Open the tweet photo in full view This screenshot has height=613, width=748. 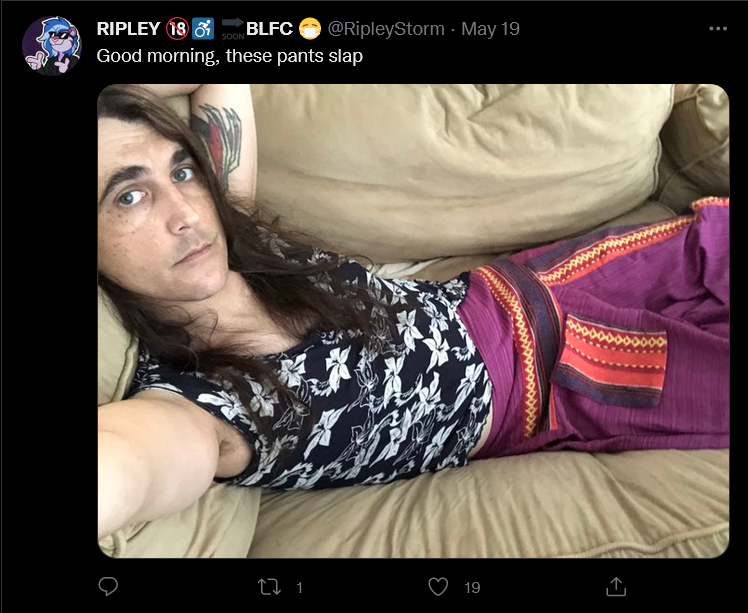coord(413,321)
